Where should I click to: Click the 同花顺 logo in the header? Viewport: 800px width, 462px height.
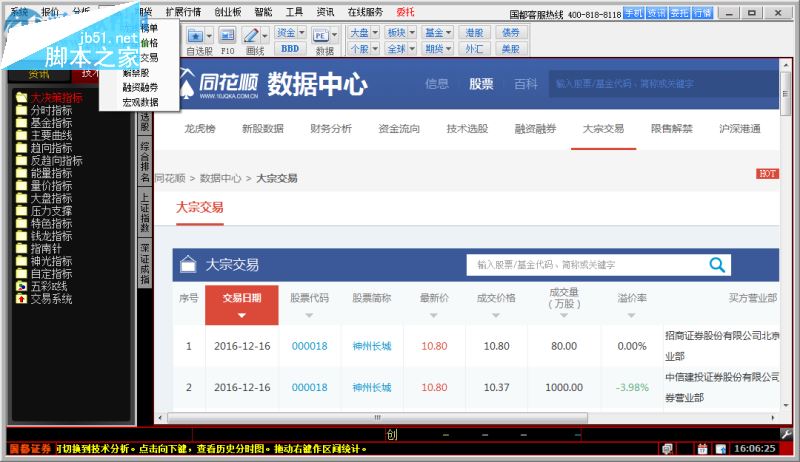(x=218, y=84)
